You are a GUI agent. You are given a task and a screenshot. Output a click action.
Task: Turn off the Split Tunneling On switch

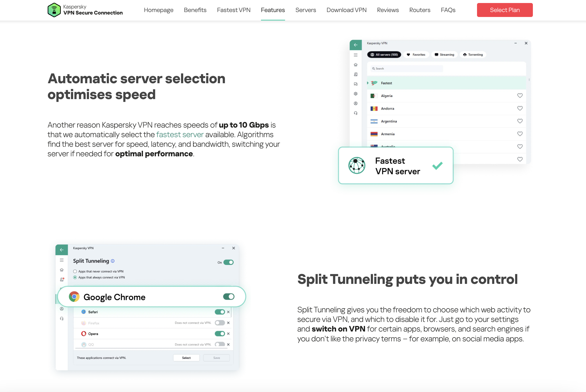(228, 262)
